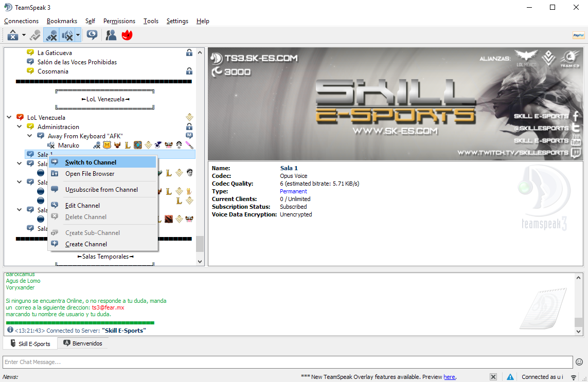Image resolution: width=588 pixels, height=382 pixels.
Task: Choose Switch to Channel in context menu
Action: [102, 162]
